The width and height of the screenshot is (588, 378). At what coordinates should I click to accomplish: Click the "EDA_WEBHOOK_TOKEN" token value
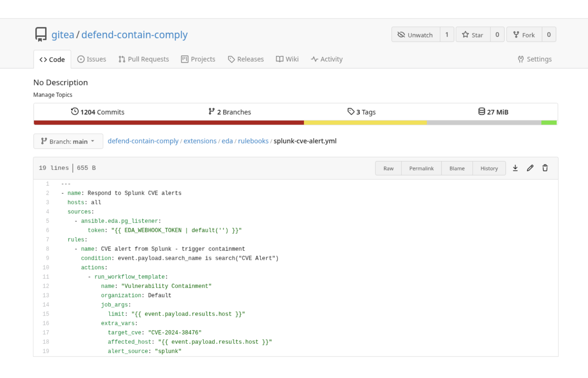tap(153, 230)
